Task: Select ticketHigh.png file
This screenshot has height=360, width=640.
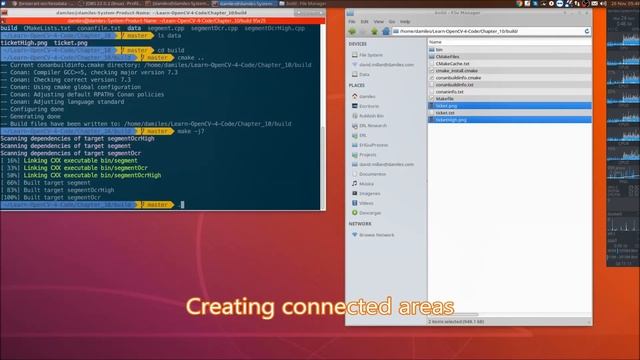Action: (509, 120)
